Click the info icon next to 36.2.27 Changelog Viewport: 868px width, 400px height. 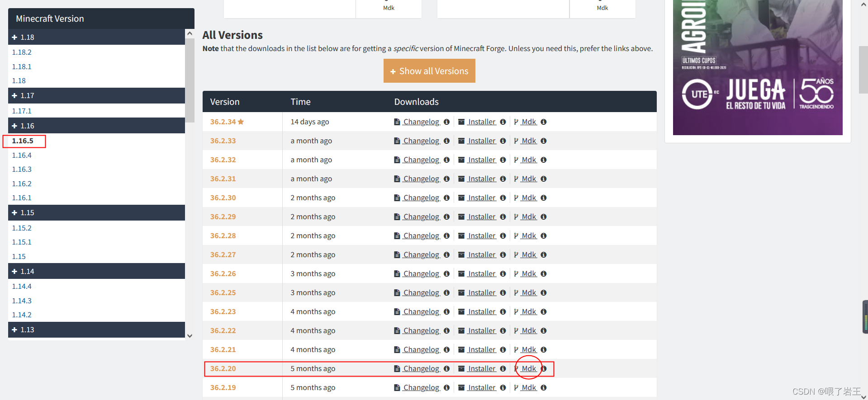coord(446,255)
